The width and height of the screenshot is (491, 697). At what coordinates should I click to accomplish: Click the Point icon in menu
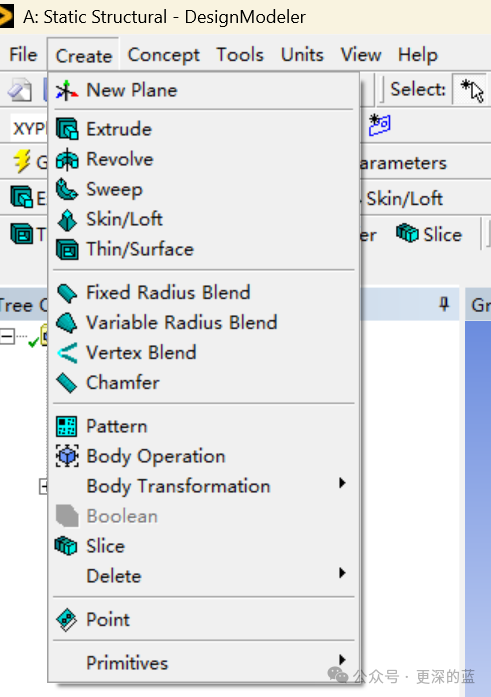67,620
